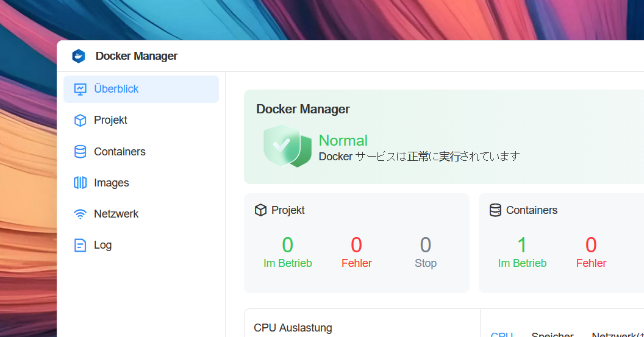Click the database icon in Containers card
The height and width of the screenshot is (337, 644).
(495, 210)
